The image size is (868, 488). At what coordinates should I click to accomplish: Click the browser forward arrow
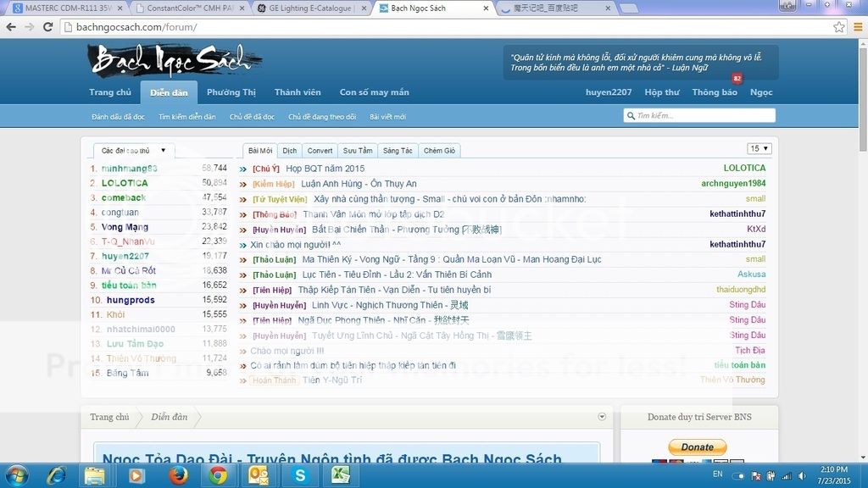tap(30, 26)
